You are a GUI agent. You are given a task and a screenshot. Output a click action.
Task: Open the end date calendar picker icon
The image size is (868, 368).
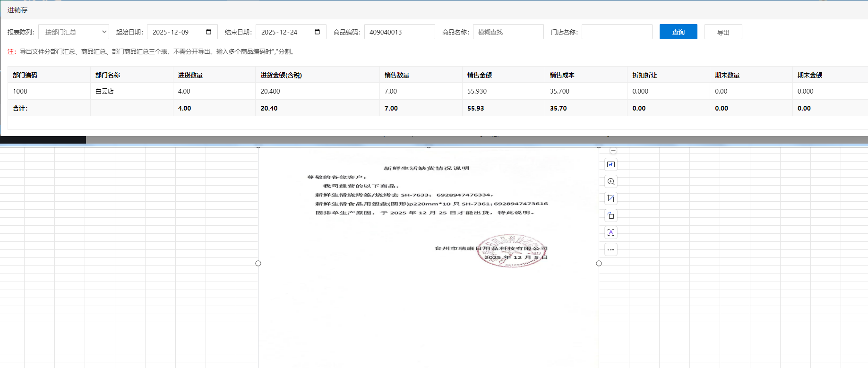318,32
